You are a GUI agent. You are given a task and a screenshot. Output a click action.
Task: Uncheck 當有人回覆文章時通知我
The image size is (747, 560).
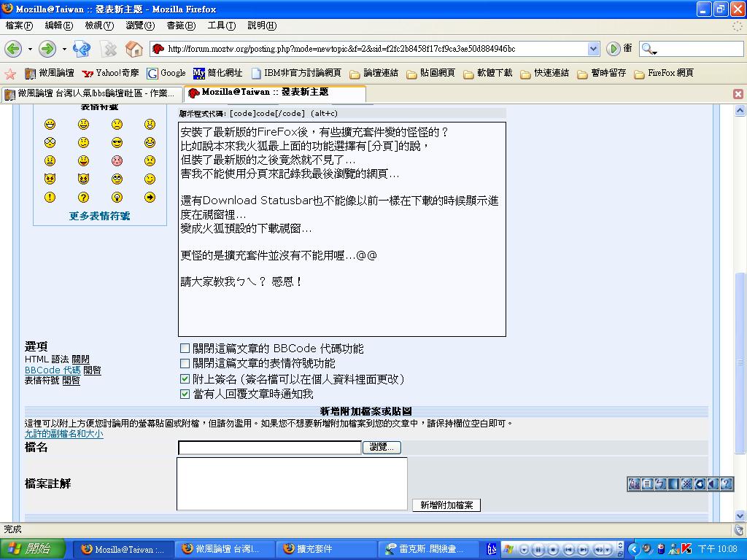tap(185, 394)
